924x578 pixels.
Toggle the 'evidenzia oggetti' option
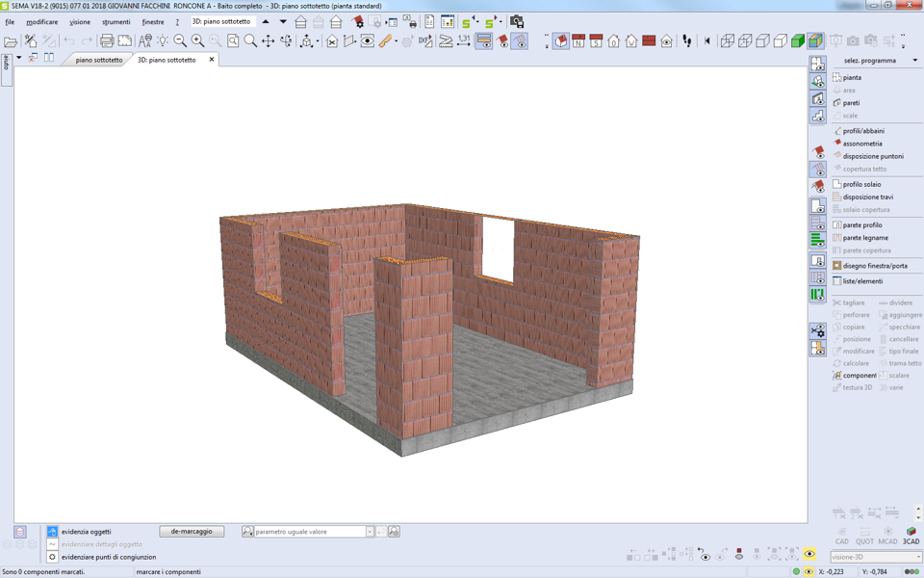click(x=53, y=532)
